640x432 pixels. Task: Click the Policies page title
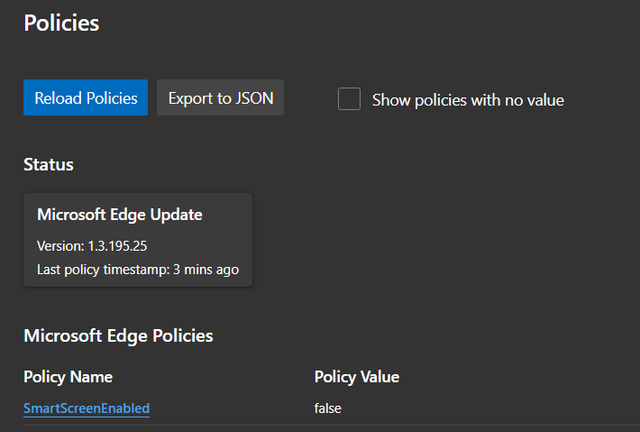[61, 23]
